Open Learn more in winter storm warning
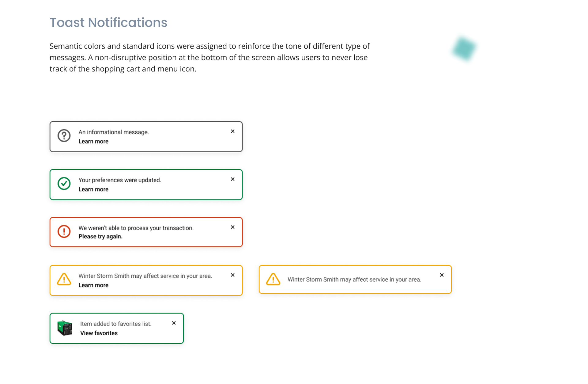Viewport: 588px width, 384px height. [93, 285]
